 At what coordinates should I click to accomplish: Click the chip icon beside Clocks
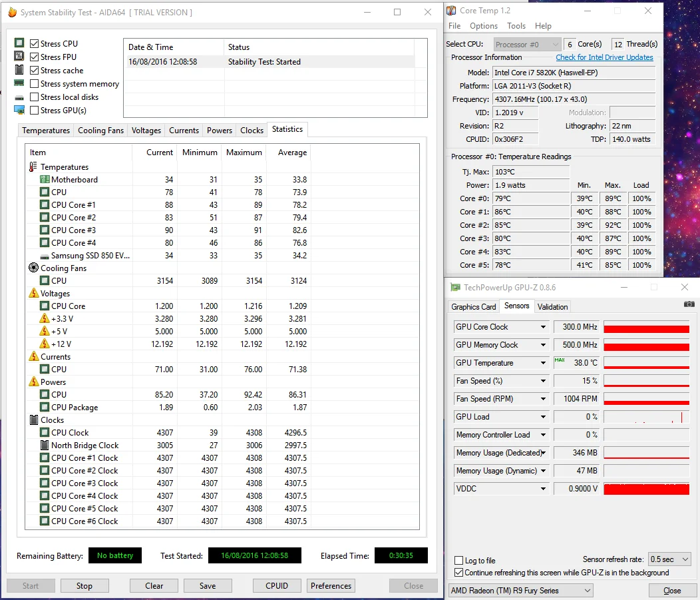34,420
